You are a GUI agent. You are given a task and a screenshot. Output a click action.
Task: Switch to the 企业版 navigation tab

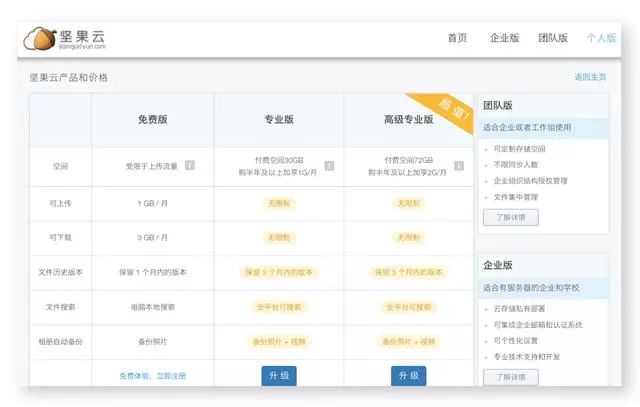pyautogui.click(x=504, y=38)
